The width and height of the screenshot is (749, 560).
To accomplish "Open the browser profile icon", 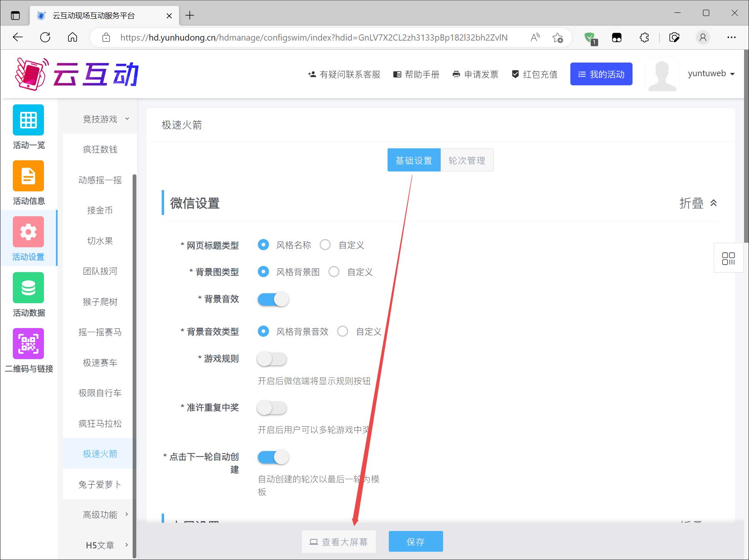I will (x=703, y=38).
